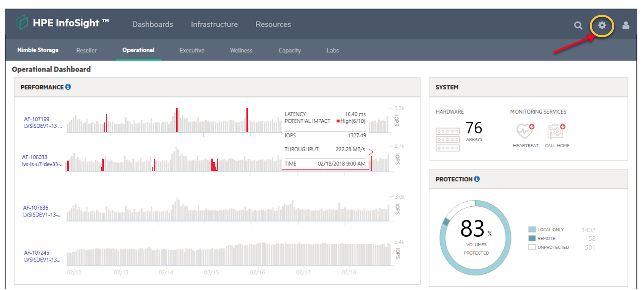
Task: Open the Infrastructure menu
Action: [x=214, y=24]
